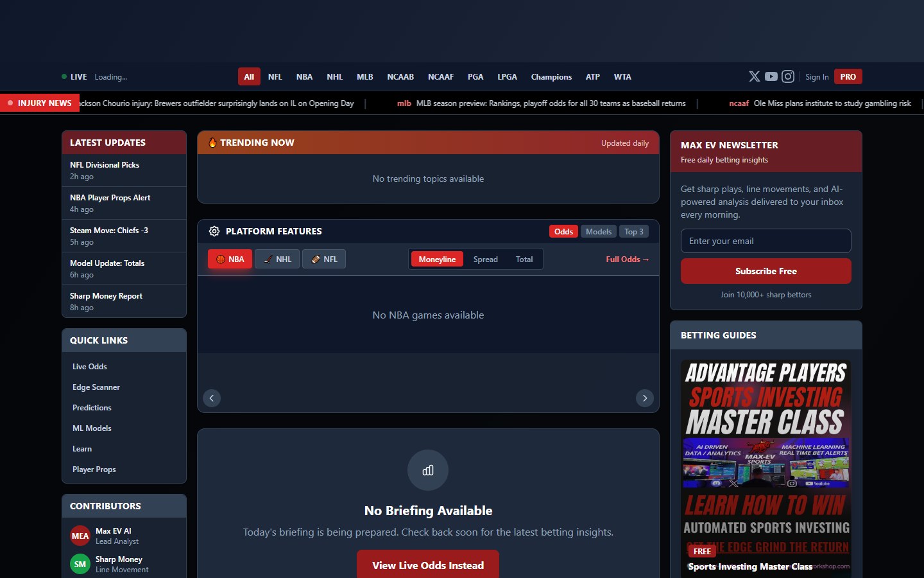This screenshot has width=924, height=578.
Task: Click the MEA avatar for Max EV AI
Action: pos(80,536)
